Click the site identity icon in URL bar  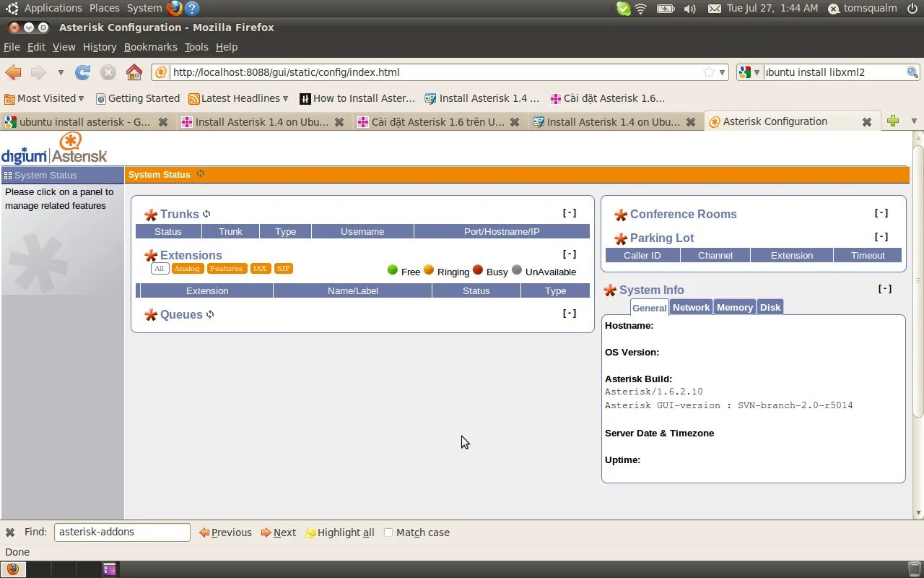tap(161, 72)
